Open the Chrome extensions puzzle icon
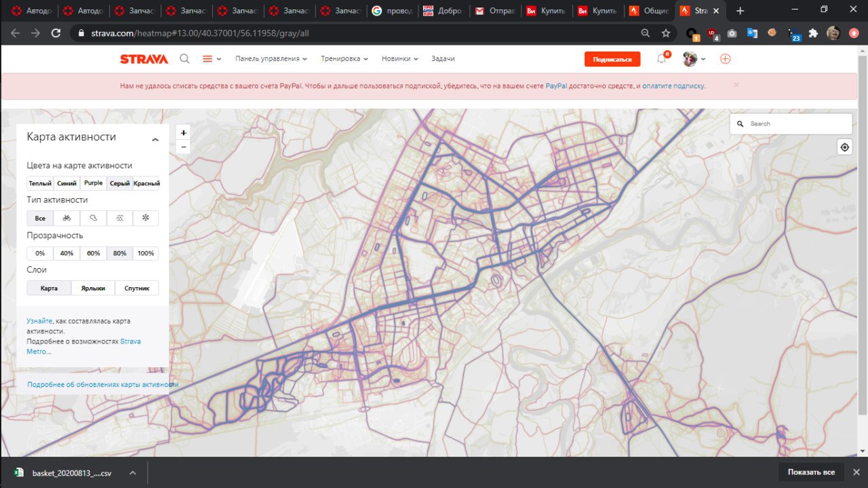 click(x=813, y=33)
